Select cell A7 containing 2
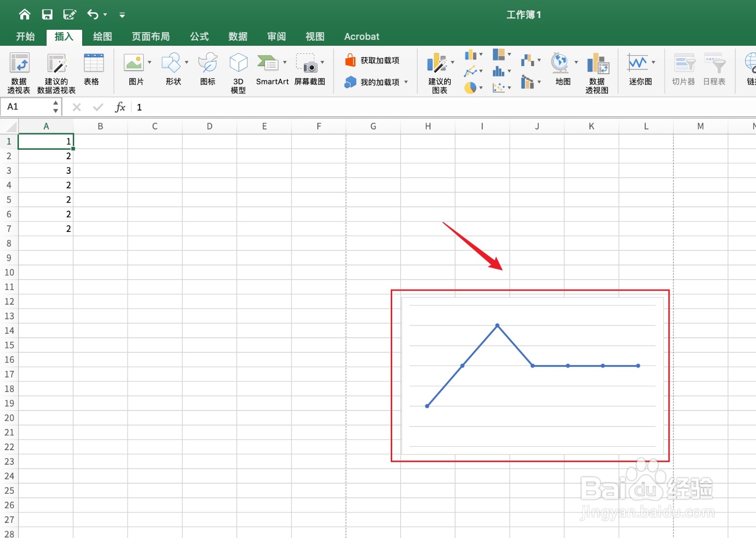Image resolution: width=756 pixels, height=538 pixels. pyautogui.click(x=46, y=229)
